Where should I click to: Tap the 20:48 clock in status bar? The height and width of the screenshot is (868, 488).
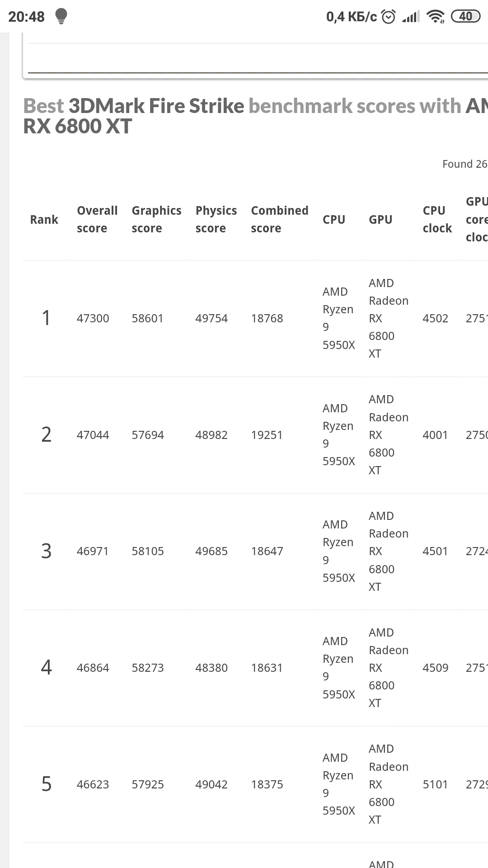26,17
